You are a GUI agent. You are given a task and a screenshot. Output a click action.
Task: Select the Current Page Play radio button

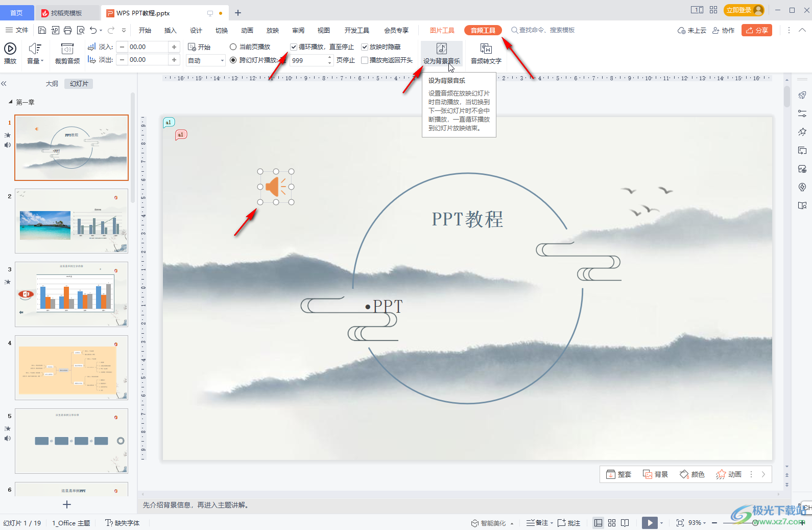(x=233, y=47)
